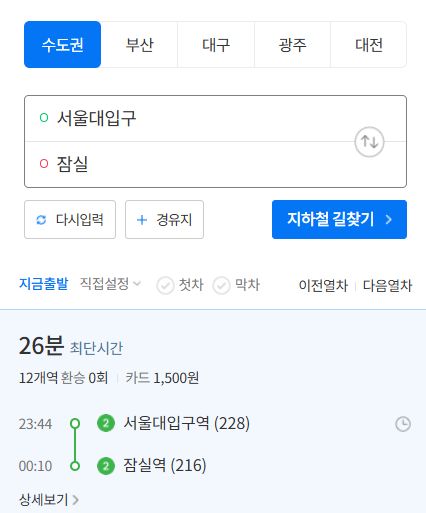Viewport: 426px width, 513px height.
Task: Show the 다음열차 next train
Action: pos(387,285)
